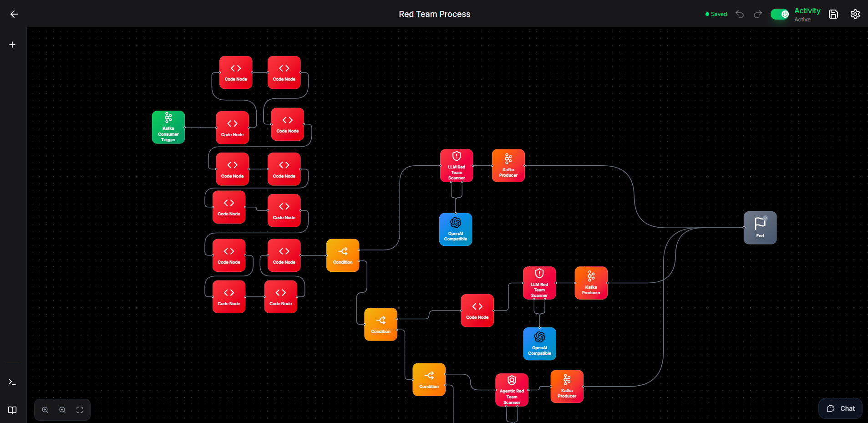Click the Red Team Process title
The width and height of the screenshot is (868, 423).
pyautogui.click(x=435, y=14)
